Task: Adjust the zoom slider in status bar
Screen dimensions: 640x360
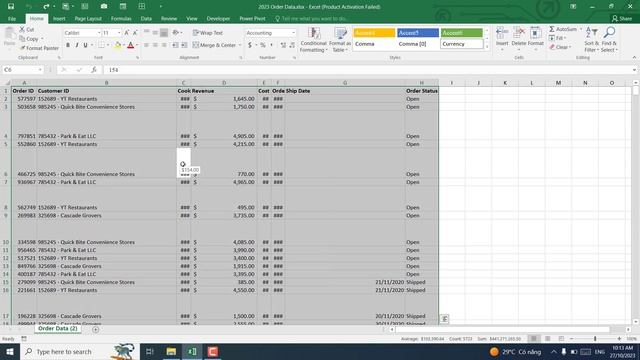Action: pos(595,338)
